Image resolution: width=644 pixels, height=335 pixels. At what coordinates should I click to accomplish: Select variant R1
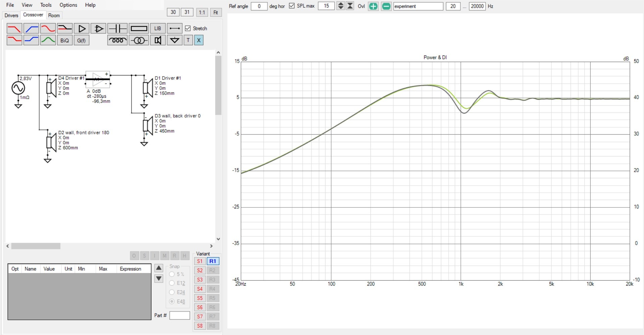pos(213,261)
